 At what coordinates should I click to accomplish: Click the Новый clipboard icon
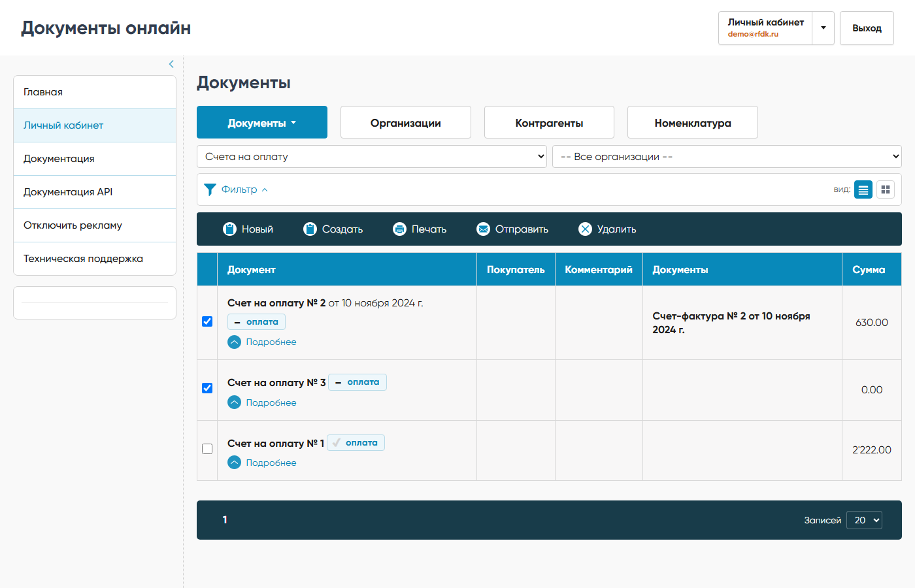(x=229, y=229)
